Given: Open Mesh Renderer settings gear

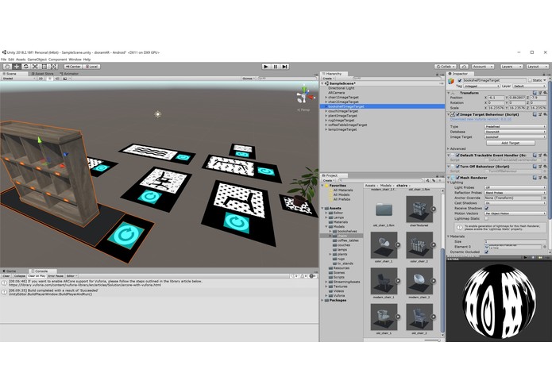Looking at the screenshot, I should [545, 178].
